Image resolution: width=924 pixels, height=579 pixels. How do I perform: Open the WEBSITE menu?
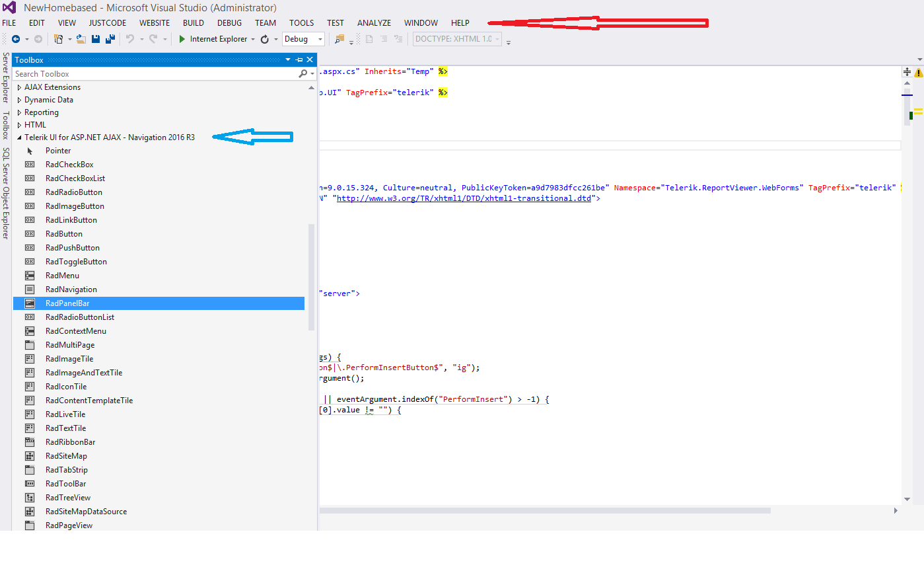(155, 22)
